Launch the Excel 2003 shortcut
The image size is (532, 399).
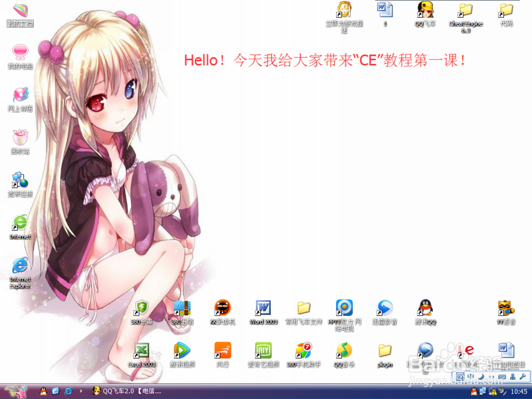click(x=142, y=355)
